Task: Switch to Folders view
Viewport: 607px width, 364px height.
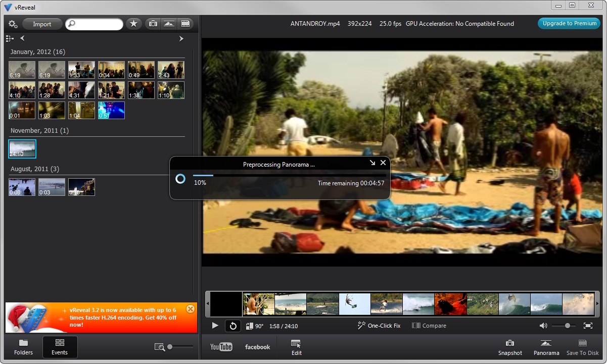Action: (x=23, y=347)
